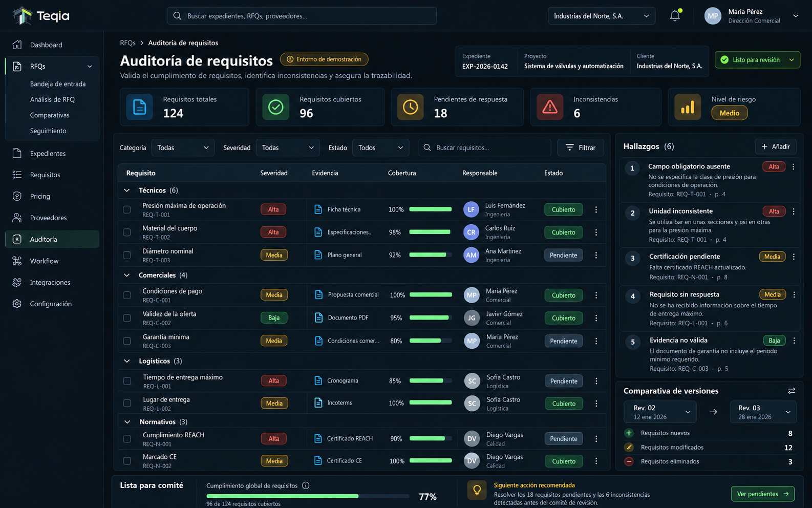Check the Tiempo de entrega máximo row

pos(127,381)
